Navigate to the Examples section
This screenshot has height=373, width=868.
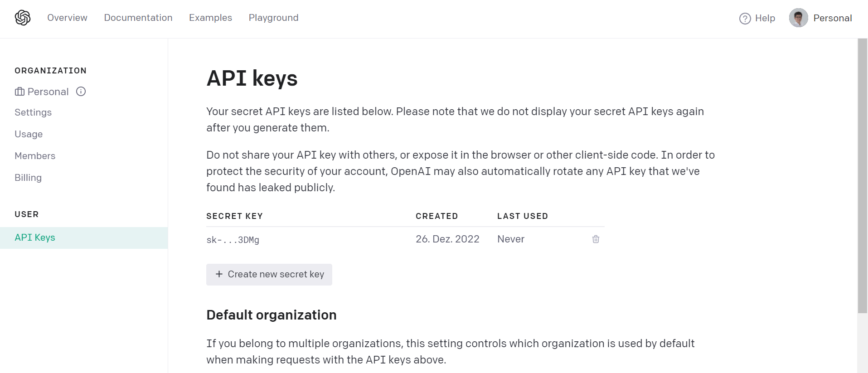(210, 18)
